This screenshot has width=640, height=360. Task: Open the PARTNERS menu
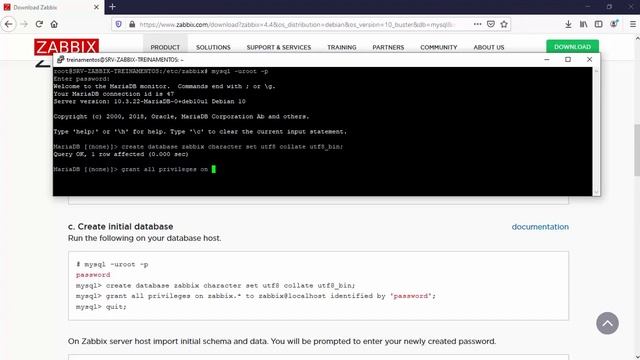388,47
